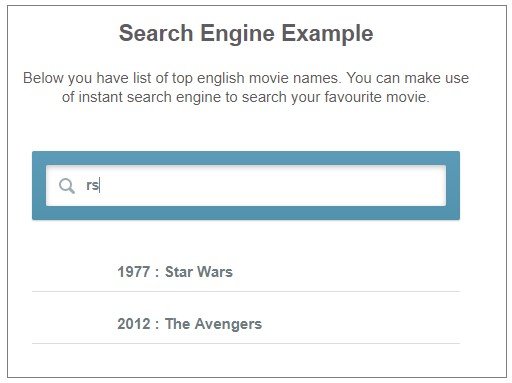This screenshot has height=383, width=512.
Task: Focus the search input containing "rs"
Action: (x=246, y=186)
